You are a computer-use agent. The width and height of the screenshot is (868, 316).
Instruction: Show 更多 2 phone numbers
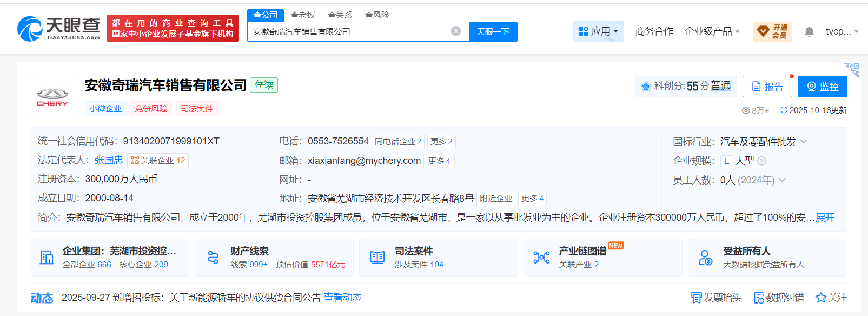pyautogui.click(x=441, y=142)
